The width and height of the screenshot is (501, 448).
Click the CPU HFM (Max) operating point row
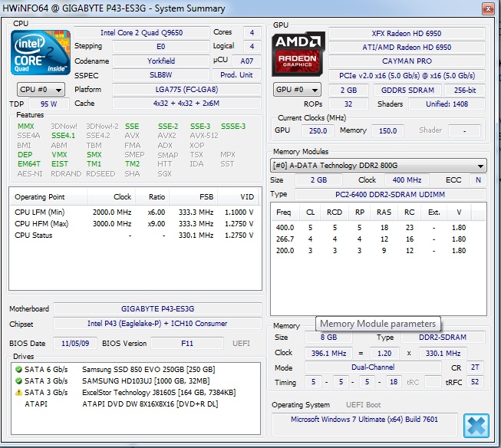coord(135,224)
